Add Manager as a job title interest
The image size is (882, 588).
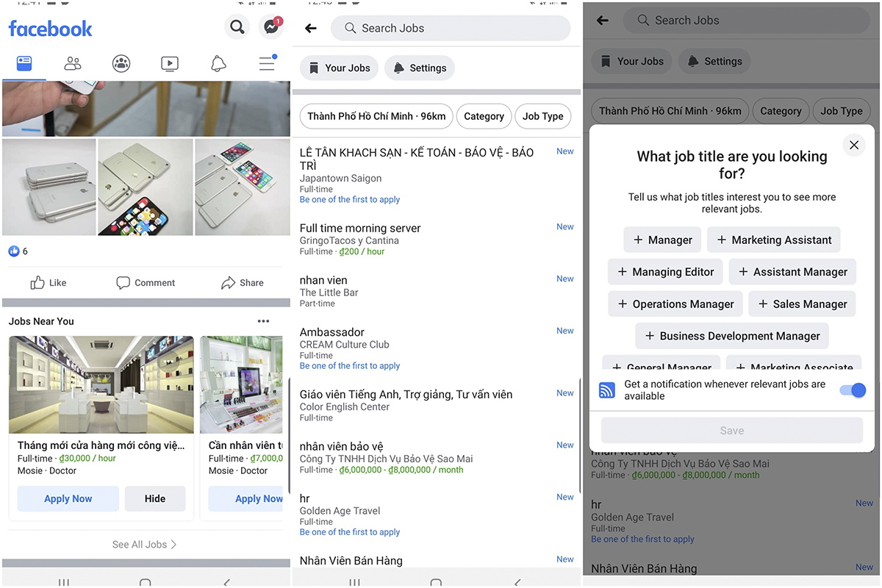point(661,240)
